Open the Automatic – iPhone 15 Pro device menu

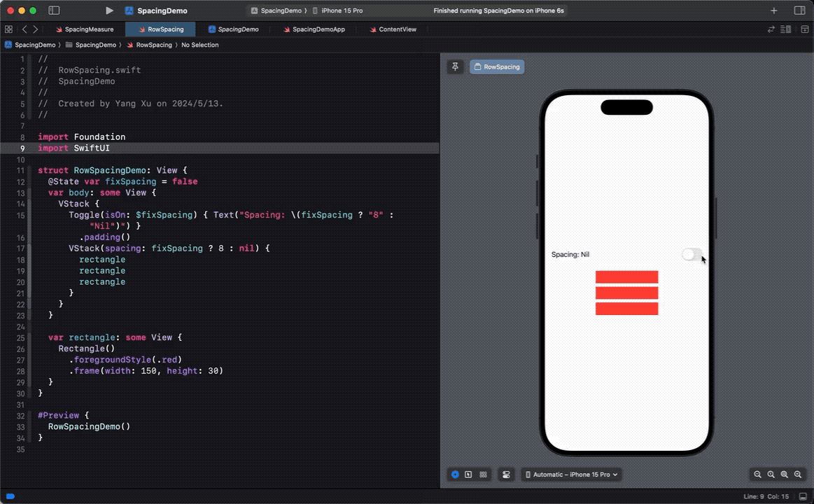(571, 475)
